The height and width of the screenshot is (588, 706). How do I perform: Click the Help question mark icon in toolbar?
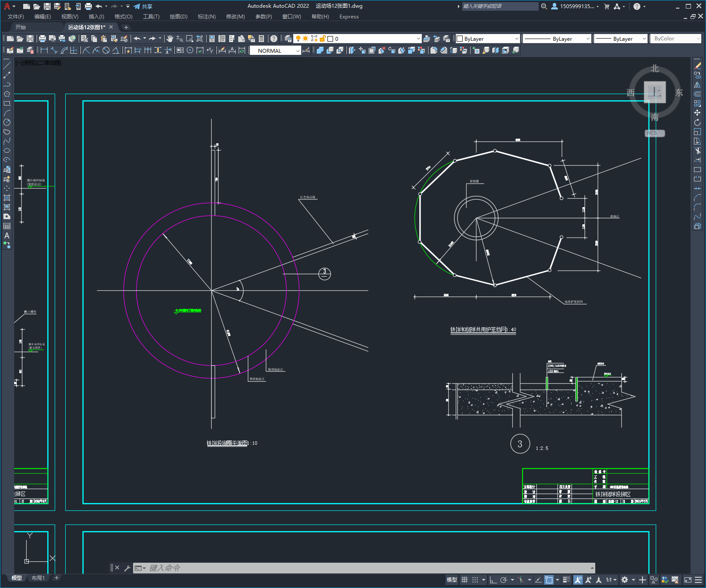tap(274, 39)
